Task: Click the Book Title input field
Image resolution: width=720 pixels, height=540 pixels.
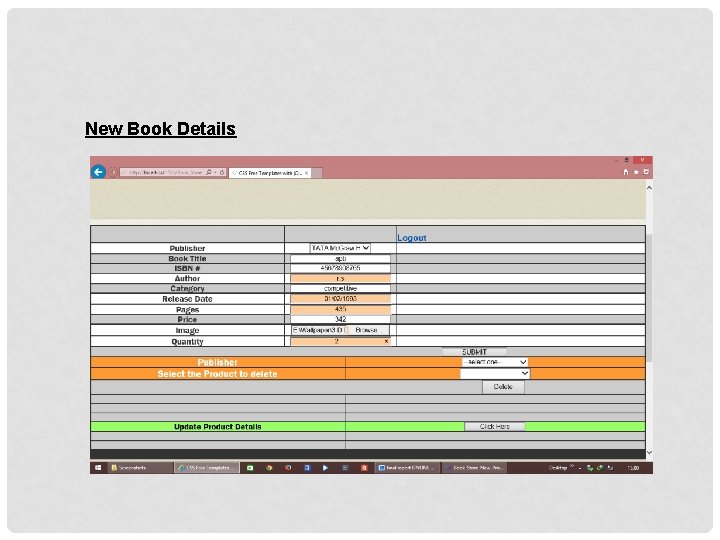Action: 340,259
